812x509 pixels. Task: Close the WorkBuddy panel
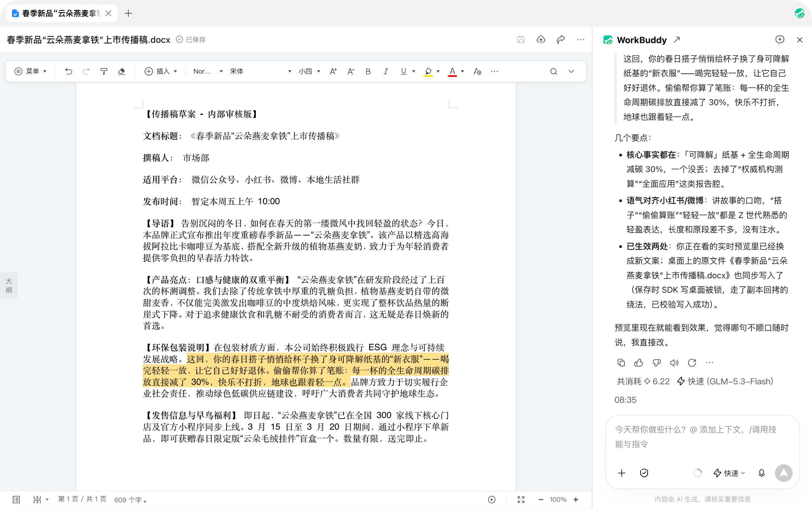(x=800, y=40)
